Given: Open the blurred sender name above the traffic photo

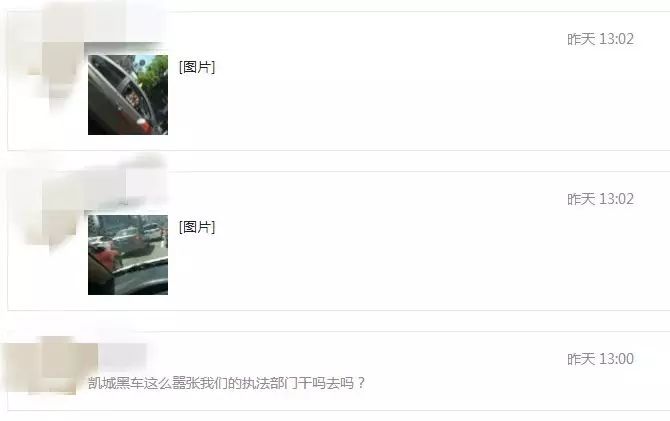Looking at the screenshot, I should pyautogui.click(x=125, y=188).
